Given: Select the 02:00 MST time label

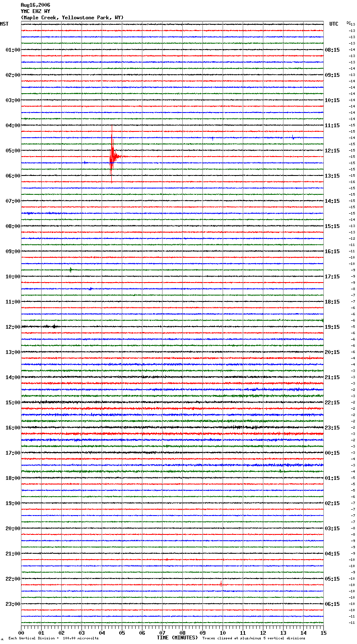Looking at the screenshot, I should [13, 75].
